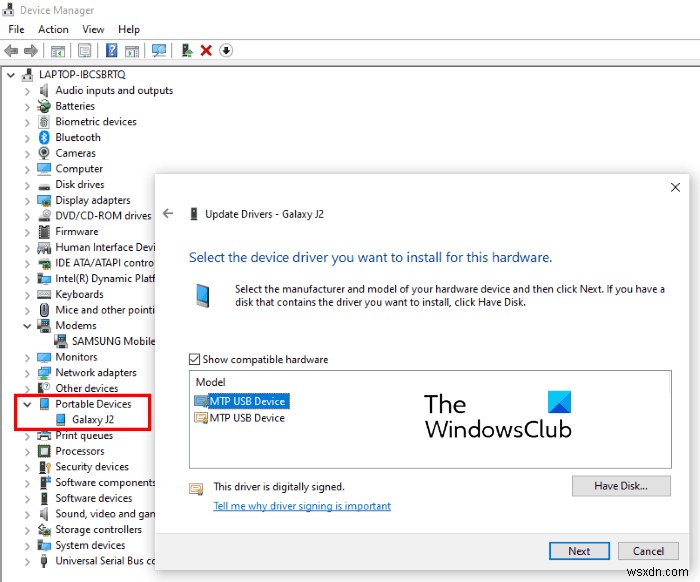Click the Cameras webcam icon

(44, 153)
